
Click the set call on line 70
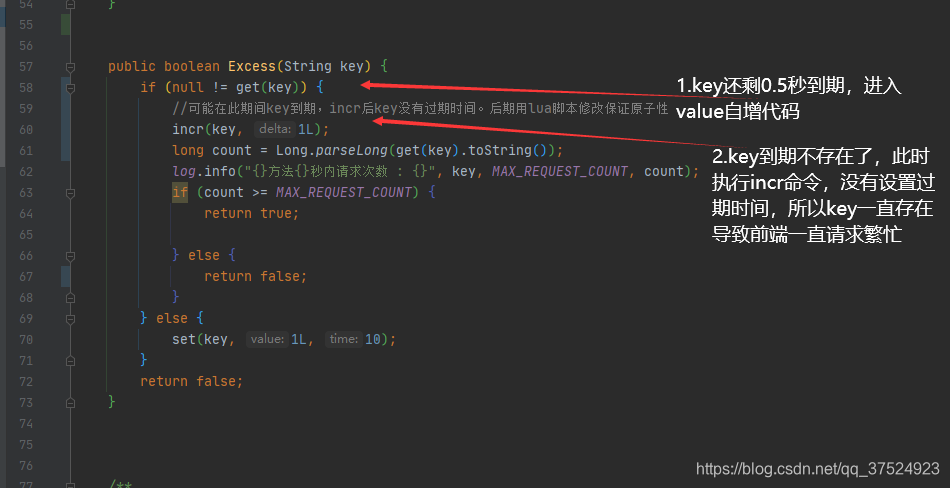184,339
